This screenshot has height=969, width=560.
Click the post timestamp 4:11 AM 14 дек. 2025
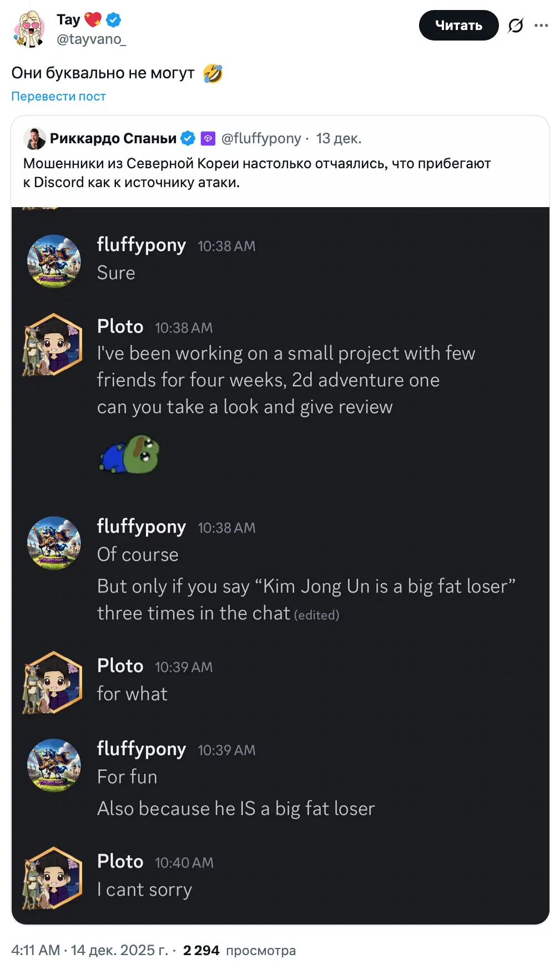[x=89, y=950]
